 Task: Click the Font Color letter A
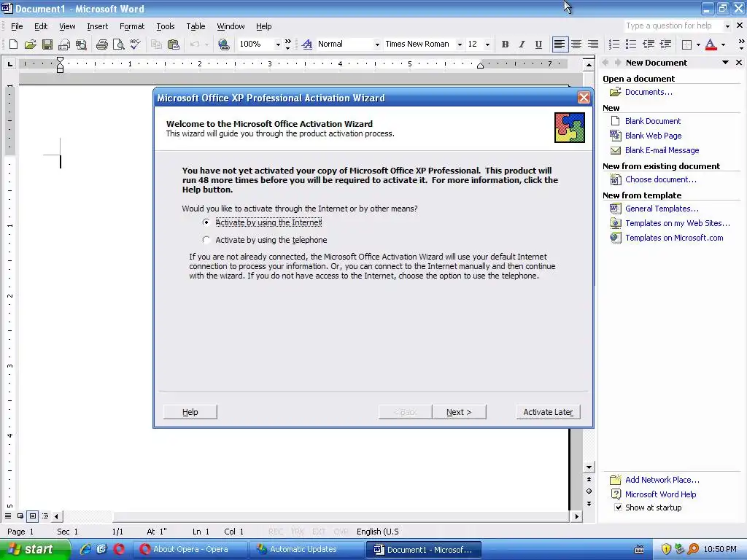coord(711,44)
